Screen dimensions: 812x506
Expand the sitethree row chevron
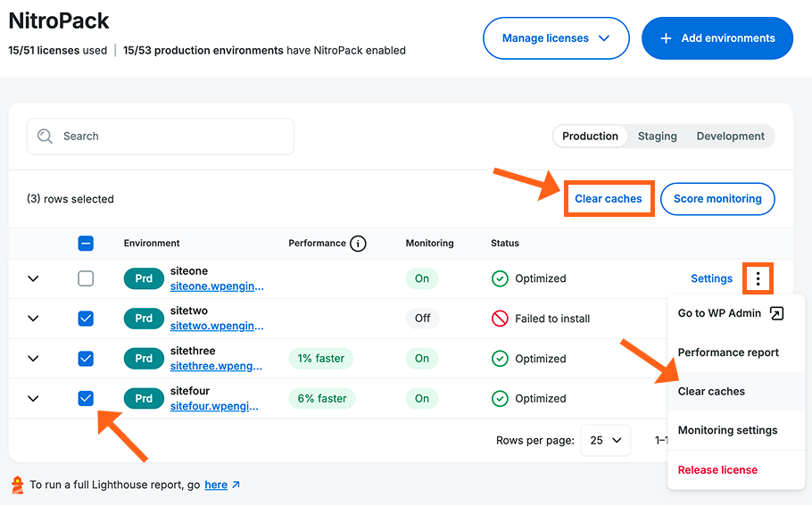[33, 359]
